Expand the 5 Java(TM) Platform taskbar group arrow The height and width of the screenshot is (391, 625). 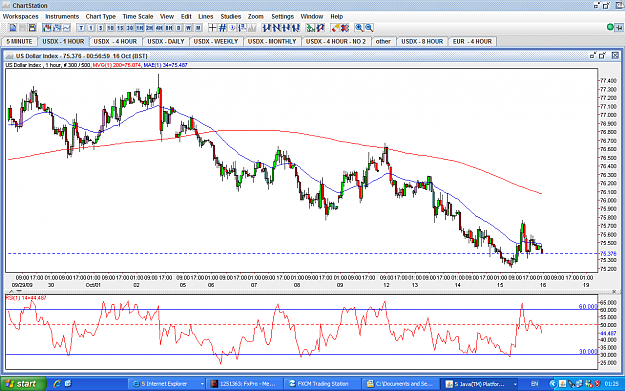pyautogui.click(x=515, y=384)
